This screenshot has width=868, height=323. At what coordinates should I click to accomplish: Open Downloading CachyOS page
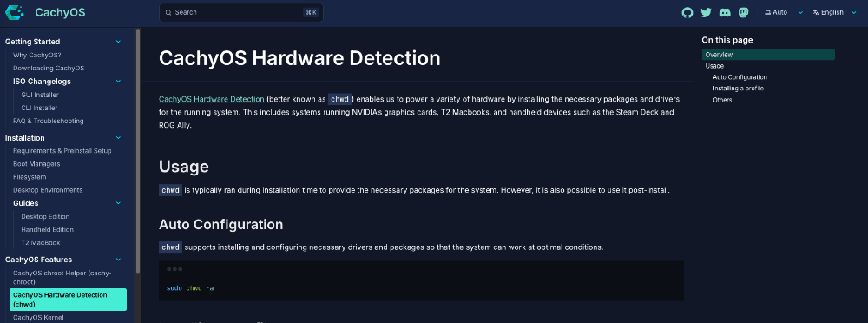[49, 68]
